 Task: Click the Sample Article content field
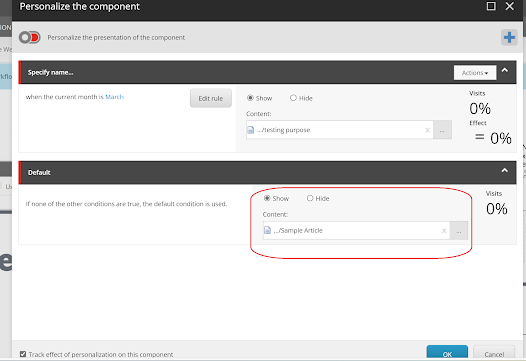coord(356,230)
